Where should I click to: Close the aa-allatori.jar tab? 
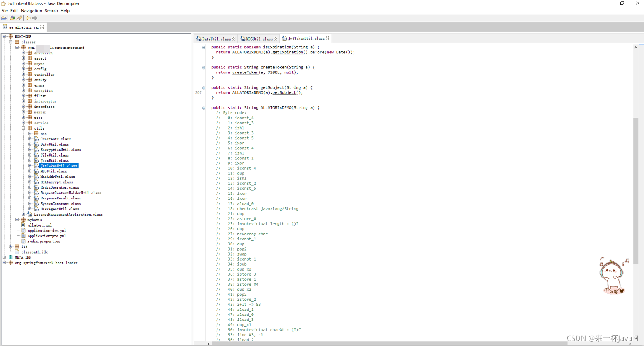click(42, 27)
